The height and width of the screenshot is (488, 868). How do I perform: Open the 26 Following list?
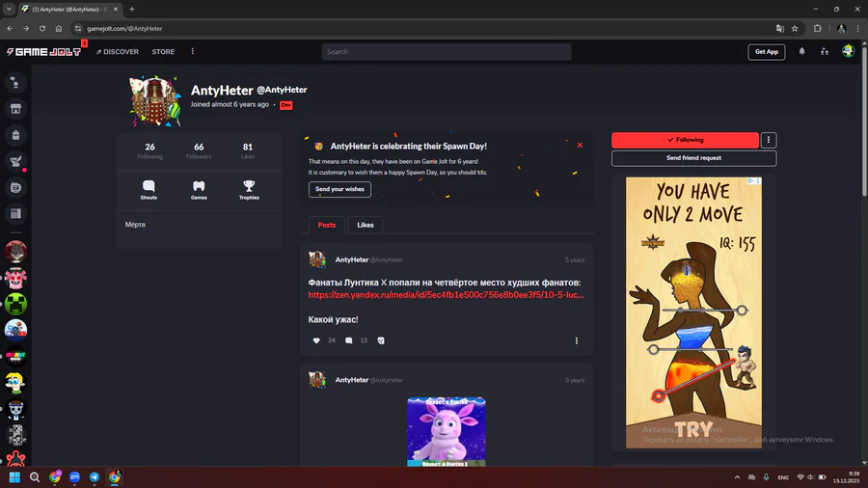point(150,150)
